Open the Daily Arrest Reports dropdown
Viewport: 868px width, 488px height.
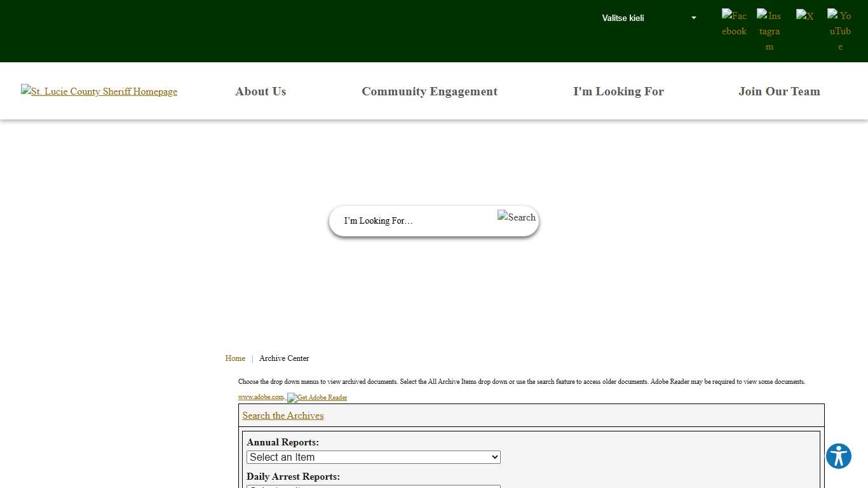[x=373, y=486]
